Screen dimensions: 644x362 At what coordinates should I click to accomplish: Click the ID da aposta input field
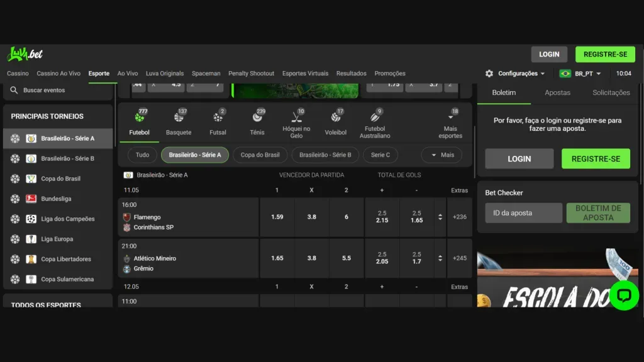(523, 213)
